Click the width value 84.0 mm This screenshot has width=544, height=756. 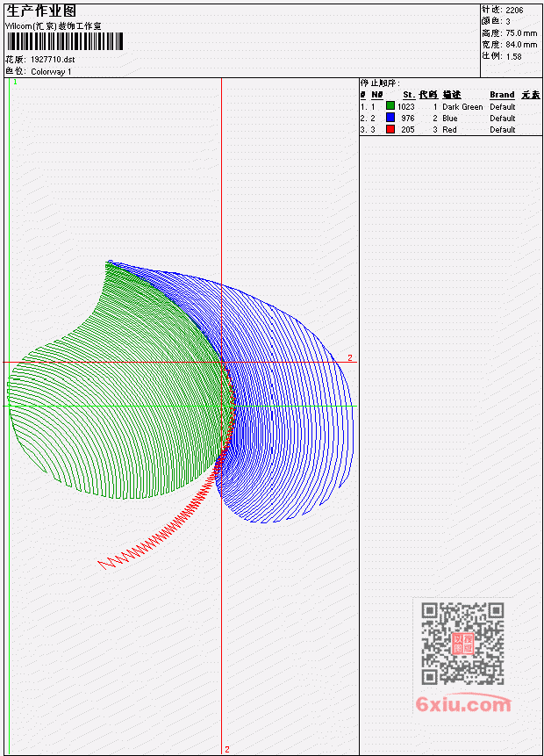click(x=521, y=45)
